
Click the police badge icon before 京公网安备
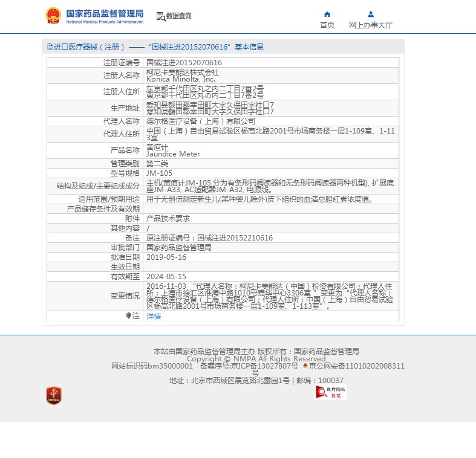click(x=305, y=366)
